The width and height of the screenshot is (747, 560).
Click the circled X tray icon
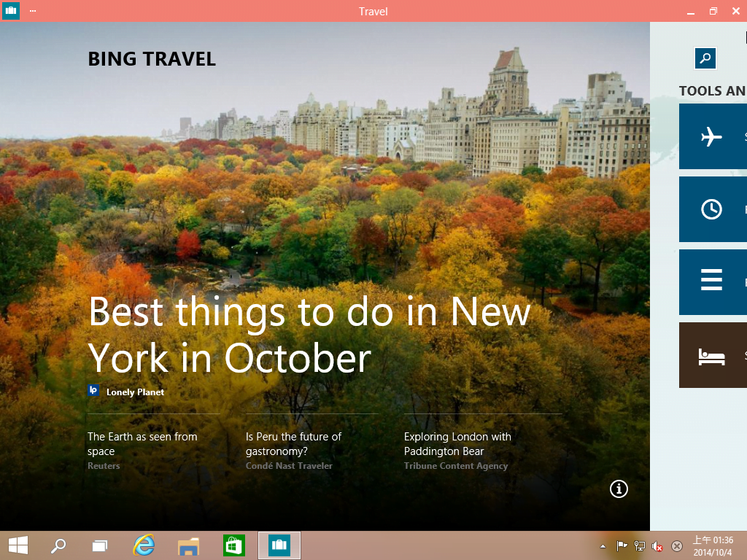[676, 546]
